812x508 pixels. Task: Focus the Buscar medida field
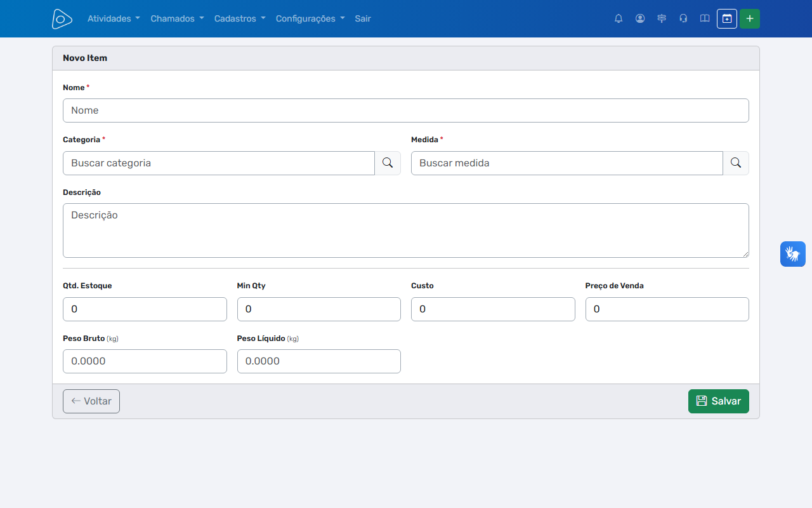pyautogui.click(x=567, y=163)
